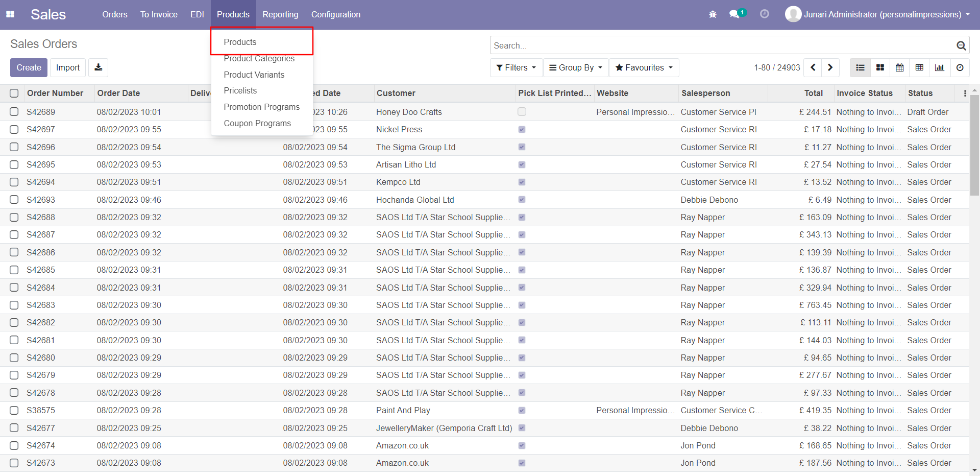Click into the Search input field
Viewport: 980px width, 476px height.
(722, 45)
